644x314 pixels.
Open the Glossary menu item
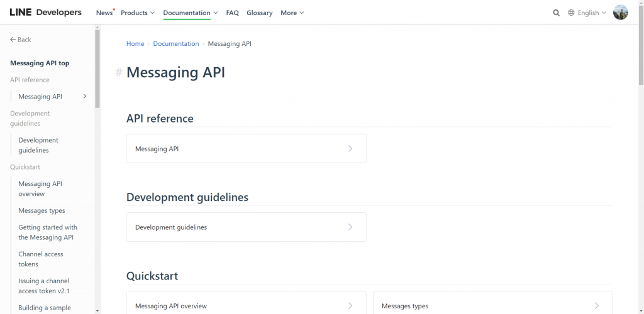click(x=259, y=13)
